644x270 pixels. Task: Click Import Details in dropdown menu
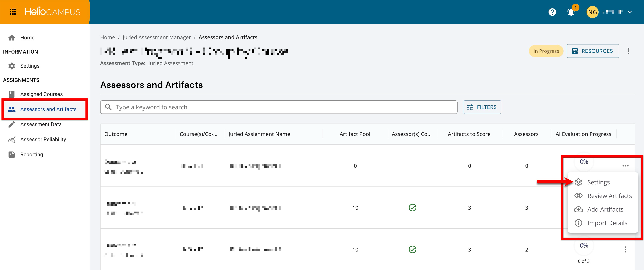click(x=607, y=223)
